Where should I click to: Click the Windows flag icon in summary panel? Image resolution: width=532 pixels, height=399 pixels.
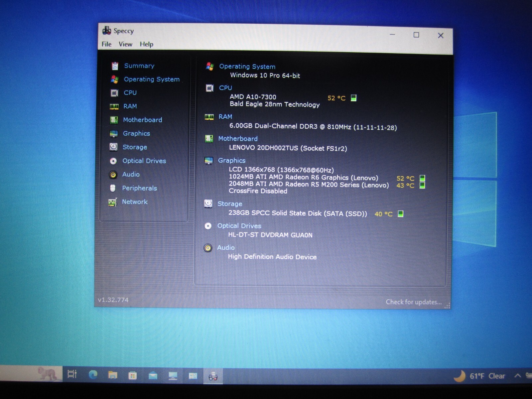tap(210, 66)
